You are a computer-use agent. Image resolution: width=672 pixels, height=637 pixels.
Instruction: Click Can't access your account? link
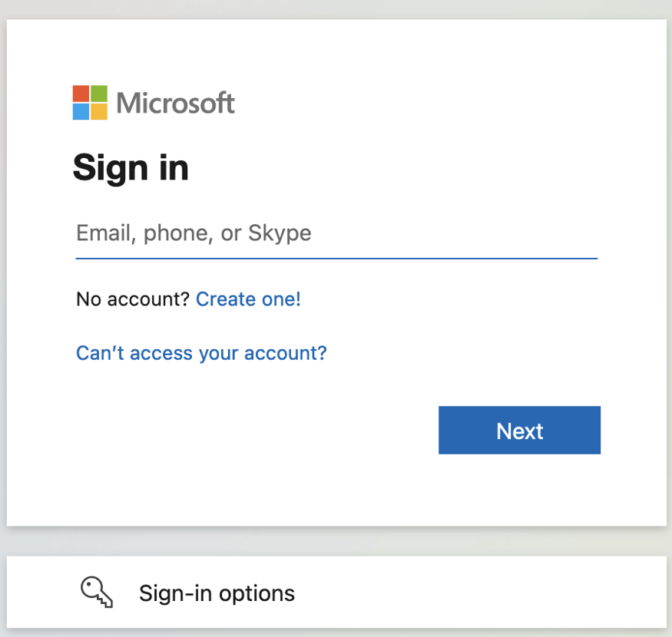click(x=200, y=353)
